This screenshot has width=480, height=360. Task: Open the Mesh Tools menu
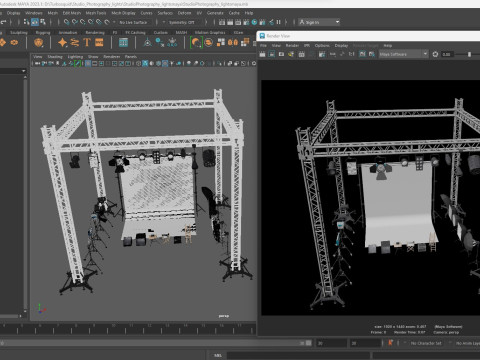(x=96, y=13)
